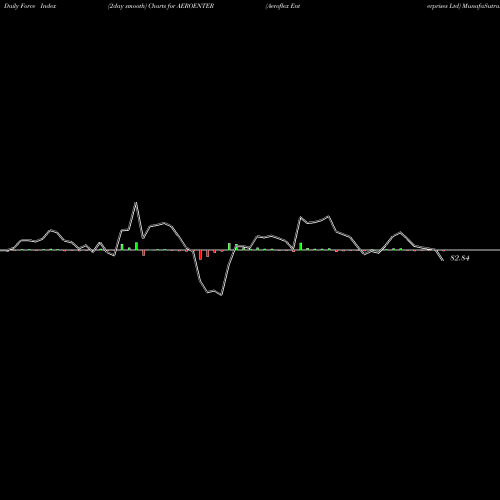The image size is (500, 500).
Task: Click the tallest peak of the force index line
Action: (x=136, y=203)
